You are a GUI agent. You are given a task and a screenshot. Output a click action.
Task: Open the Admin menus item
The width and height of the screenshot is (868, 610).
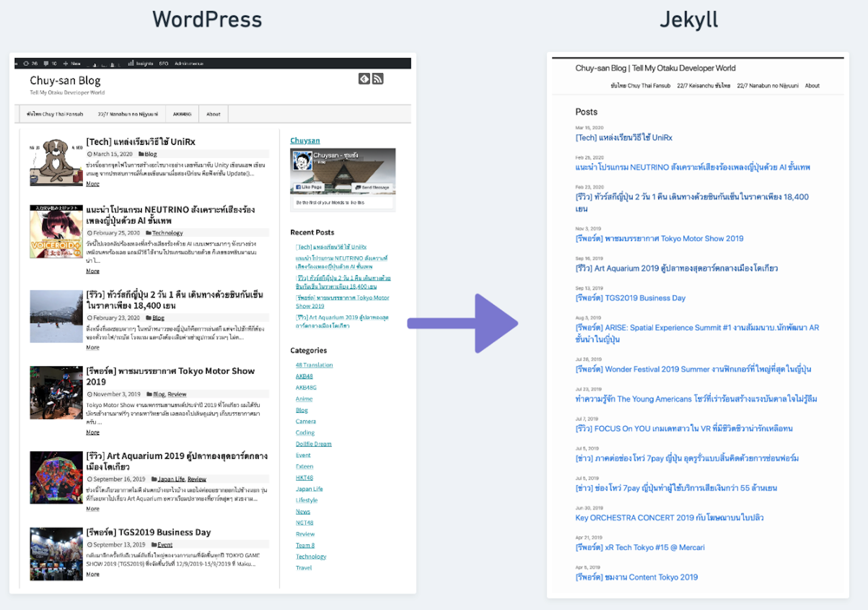click(189, 64)
